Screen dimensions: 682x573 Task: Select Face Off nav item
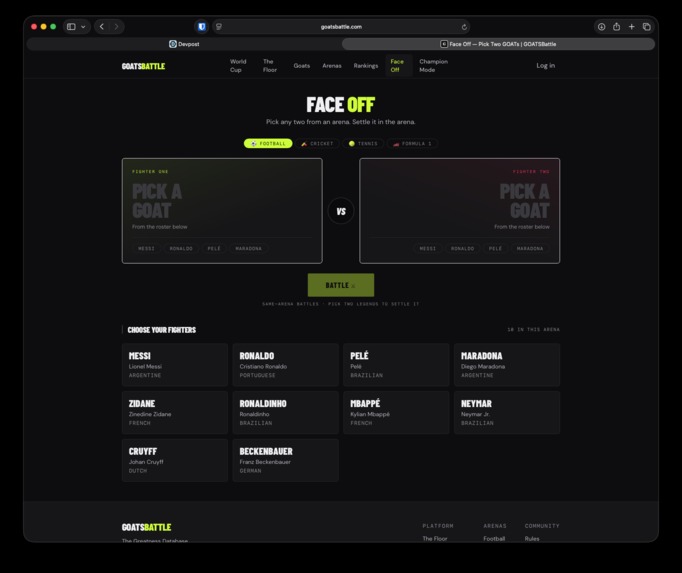[x=398, y=66]
